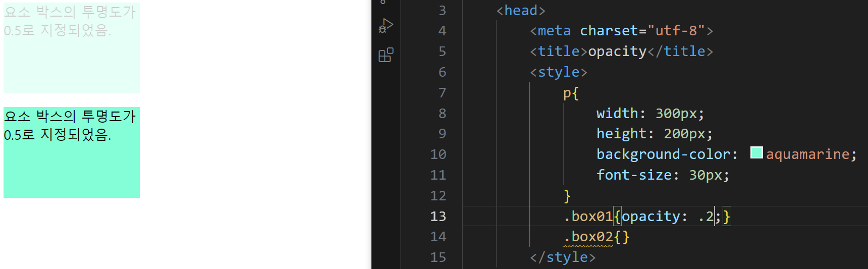Select the faded transparent box paragraph
Viewport: 868px width, 269px height.
72,47
